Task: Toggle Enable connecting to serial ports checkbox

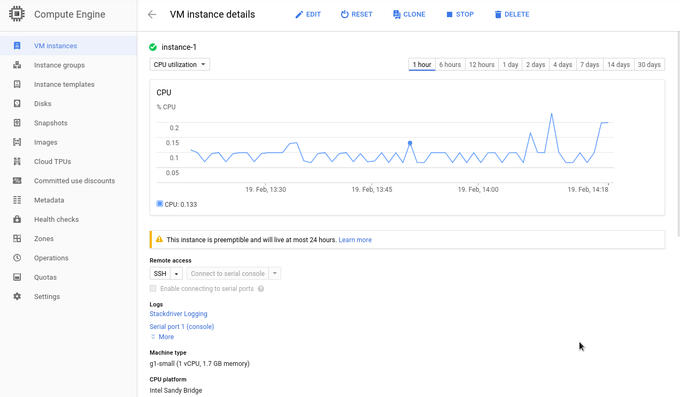Action: click(153, 289)
